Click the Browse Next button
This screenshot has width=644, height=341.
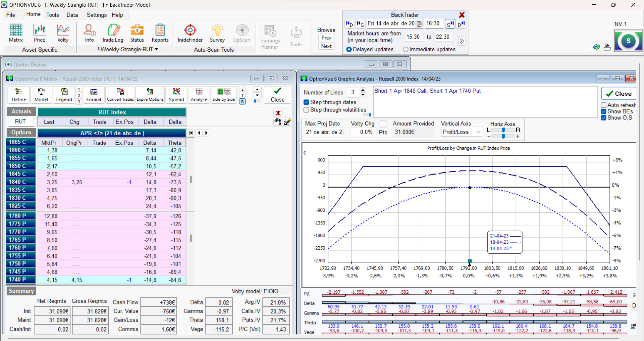(326, 46)
